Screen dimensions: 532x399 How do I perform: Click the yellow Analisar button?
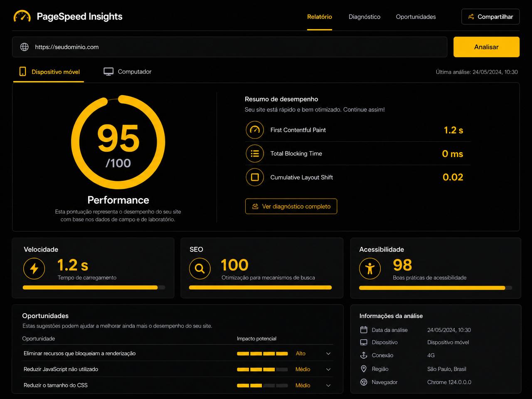coord(486,47)
